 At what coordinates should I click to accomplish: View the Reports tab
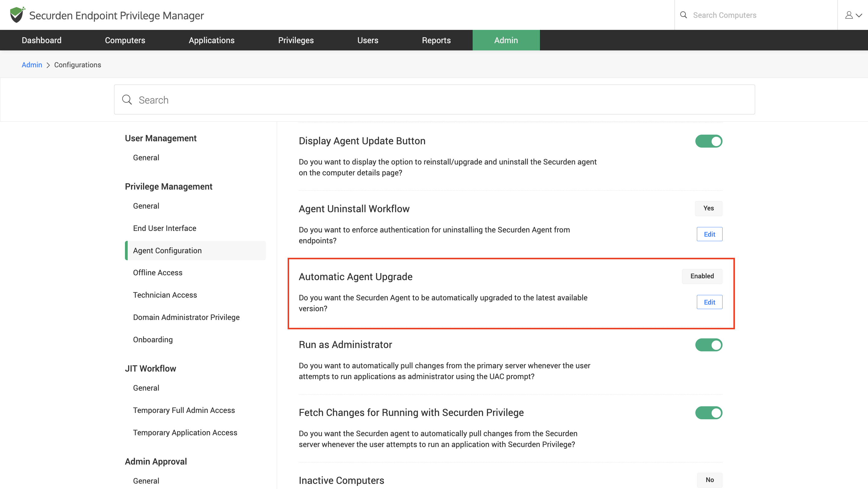436,40
